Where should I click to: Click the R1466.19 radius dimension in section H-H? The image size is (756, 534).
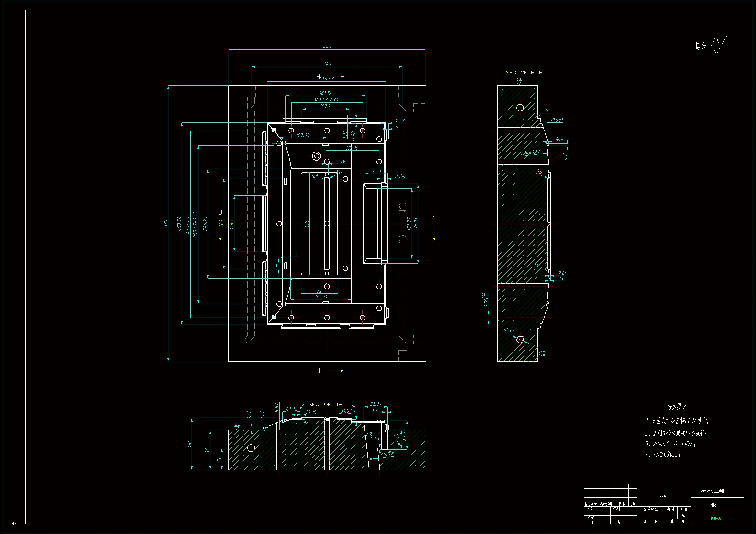click(530, 152)
